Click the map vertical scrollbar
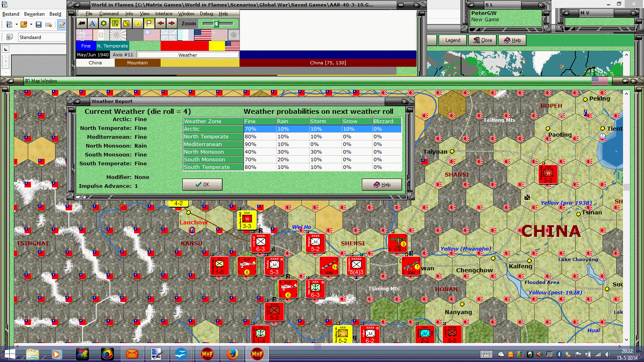This screenshot has width=644, height=362. pyautogui.click(x=626, y=216)
